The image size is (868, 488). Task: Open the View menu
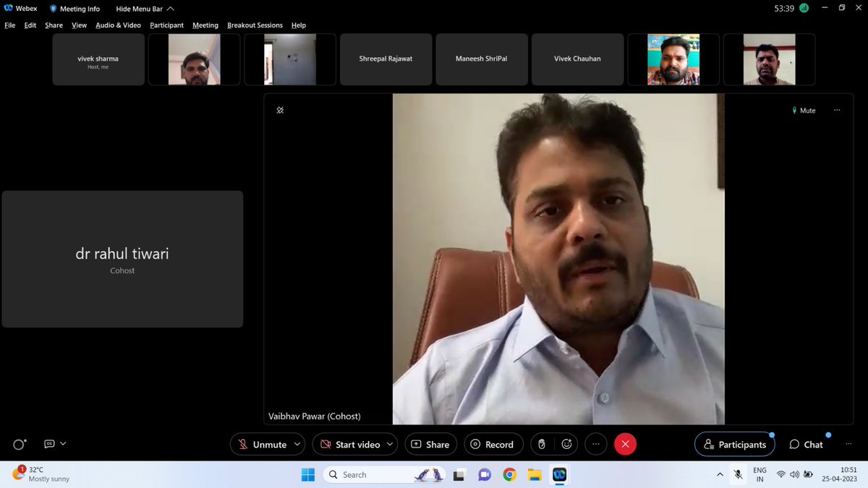[x=80, y=25]
